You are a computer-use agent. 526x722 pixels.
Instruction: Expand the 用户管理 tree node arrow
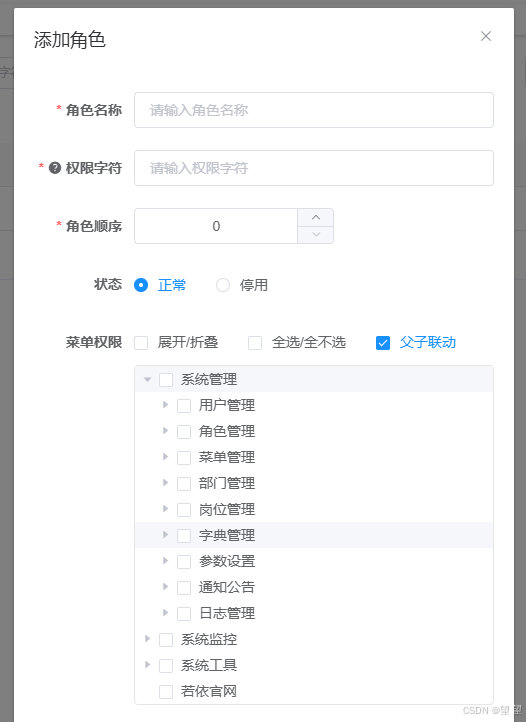(x=165, y=405)
